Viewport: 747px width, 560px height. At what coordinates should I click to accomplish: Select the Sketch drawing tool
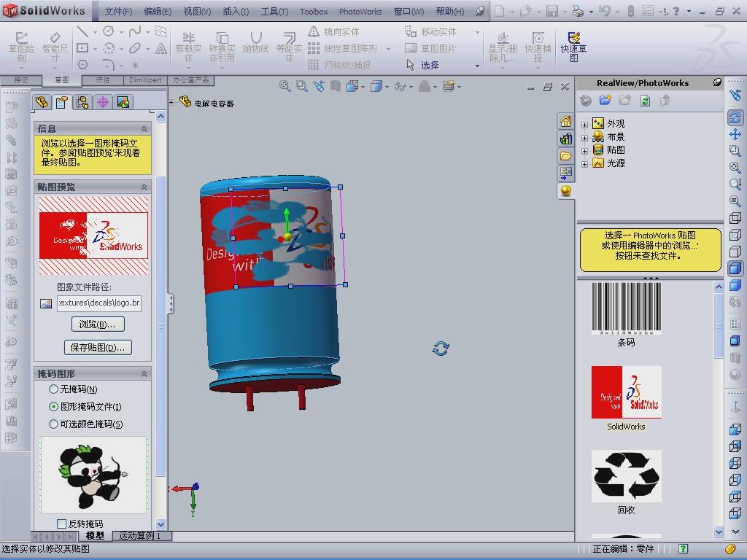[21, 47]
